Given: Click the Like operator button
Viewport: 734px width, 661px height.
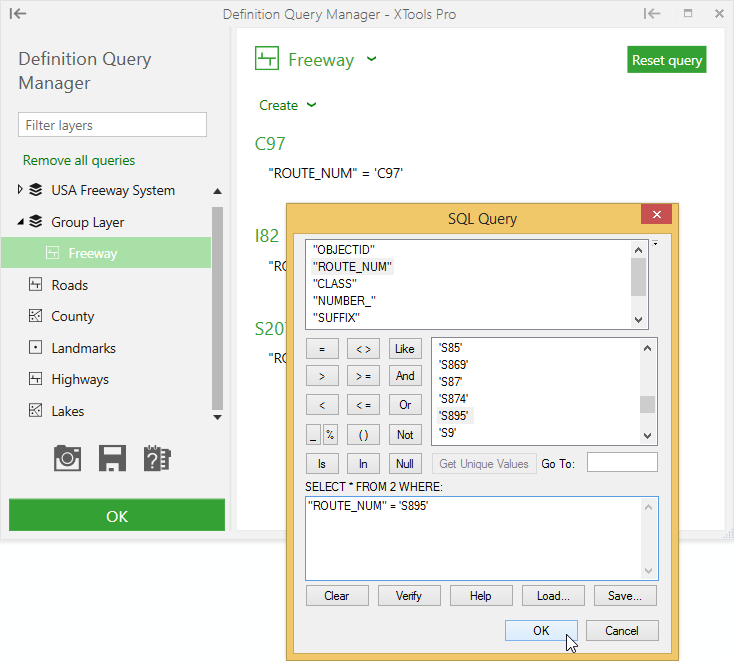Looking at the screenshot, I should click(405, 349).
